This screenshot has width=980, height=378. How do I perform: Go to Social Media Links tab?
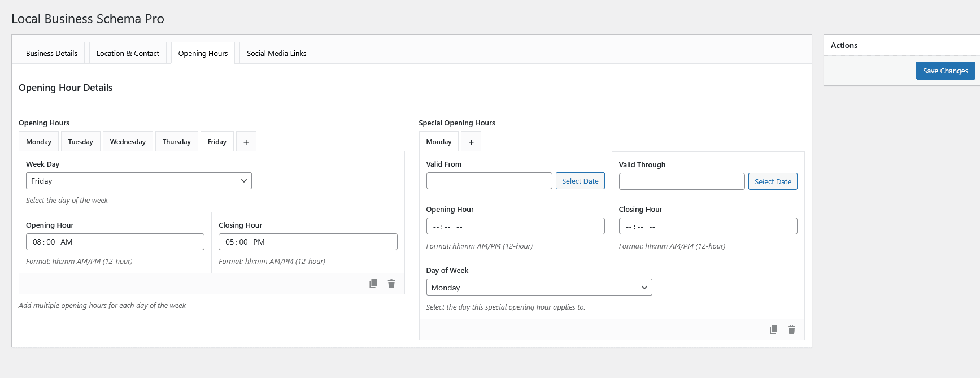pyautogui.click(x=276, y=54)
